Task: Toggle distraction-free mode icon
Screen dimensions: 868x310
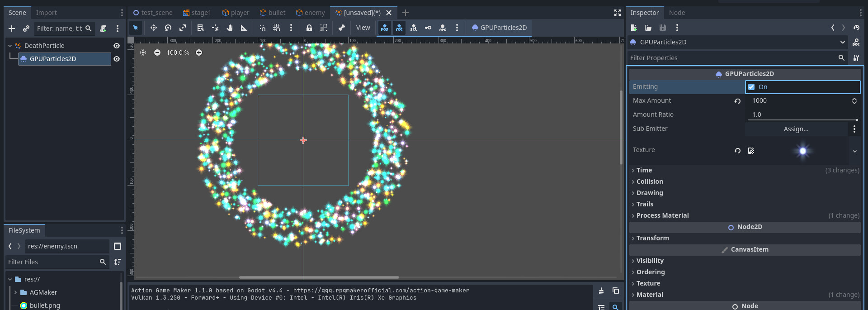Action: coord(618,13)
